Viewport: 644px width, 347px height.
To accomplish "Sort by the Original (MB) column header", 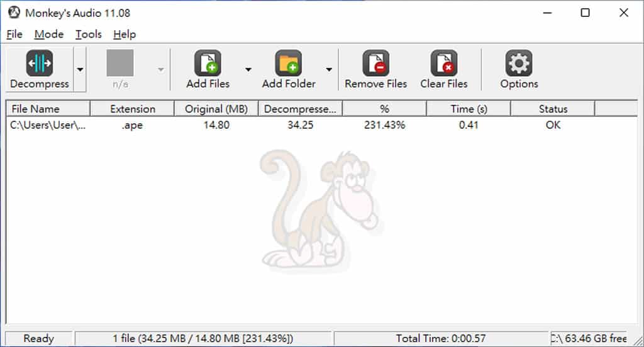I will [x=216, y=109].
